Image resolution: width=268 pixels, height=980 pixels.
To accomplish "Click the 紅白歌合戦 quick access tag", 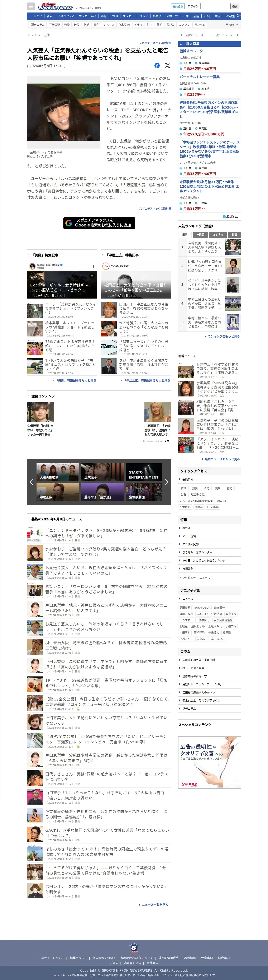I will coord(198,495).
